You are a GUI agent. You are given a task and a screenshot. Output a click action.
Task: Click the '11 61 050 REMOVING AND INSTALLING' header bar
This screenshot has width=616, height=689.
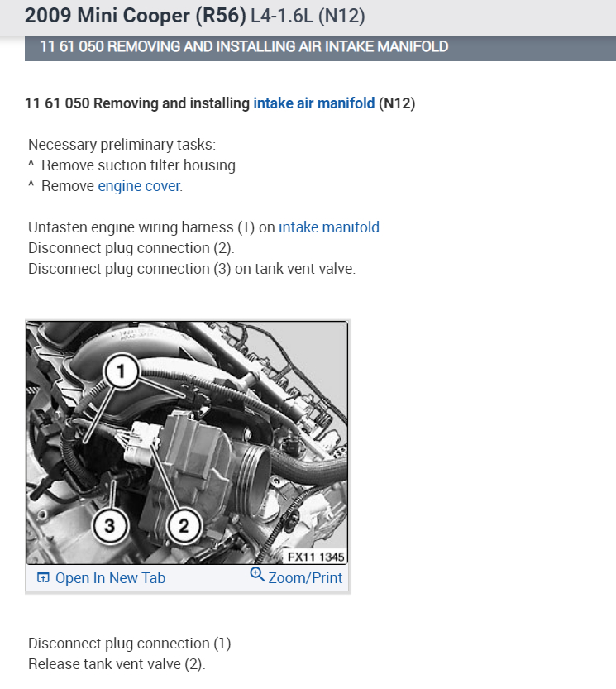(320, 46)
